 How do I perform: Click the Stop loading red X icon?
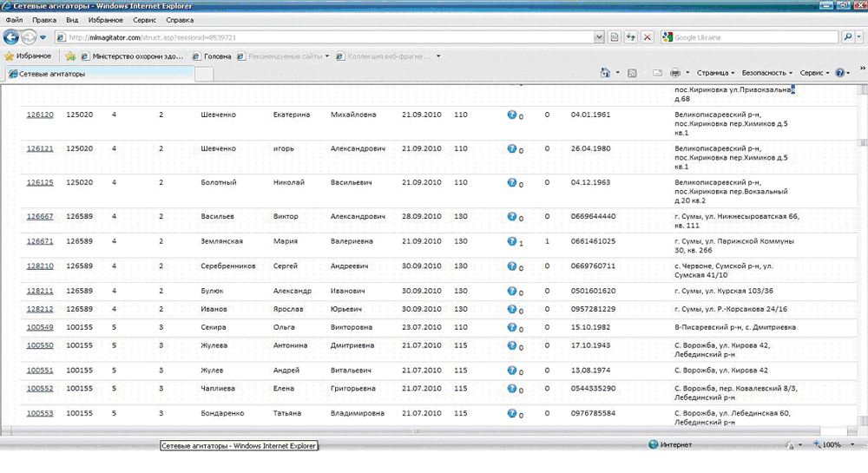pos(648,37)
